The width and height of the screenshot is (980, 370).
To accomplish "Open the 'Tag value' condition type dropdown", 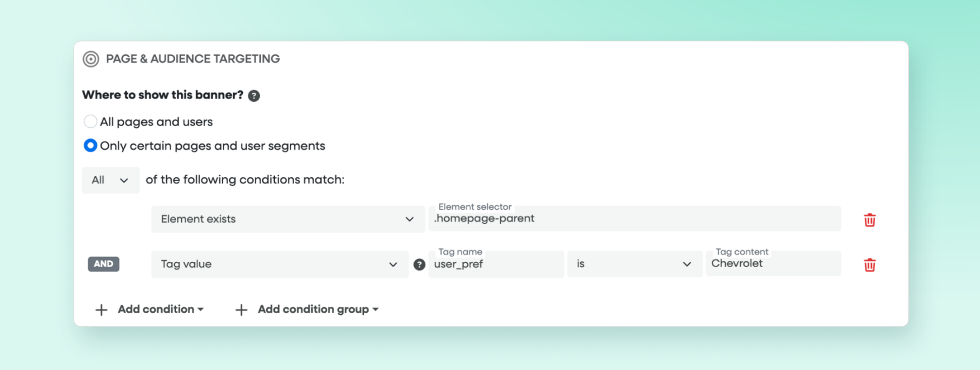I will 280,264.
